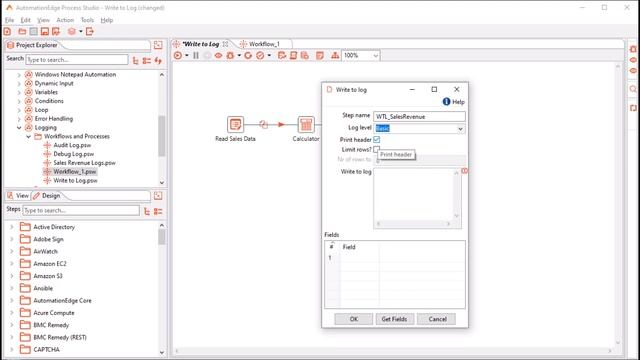Click the Project Explorer vertical scrollbar

tap(162, 136)
